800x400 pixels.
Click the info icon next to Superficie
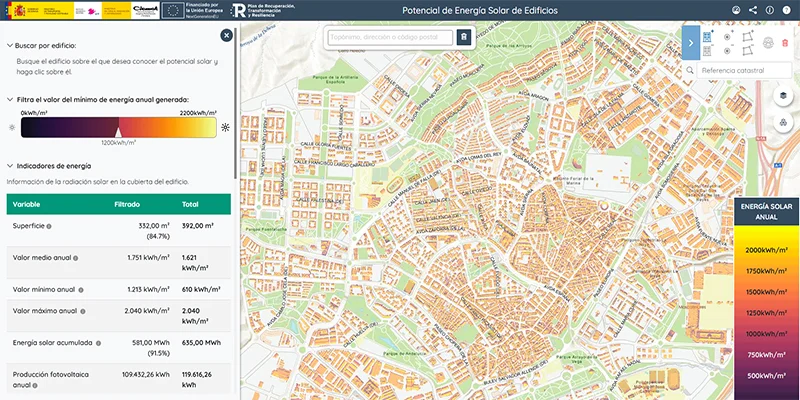[x=49, y=226]
